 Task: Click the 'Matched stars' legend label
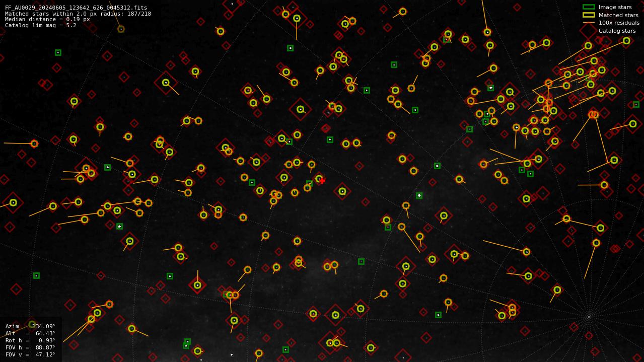click(618, 15)
